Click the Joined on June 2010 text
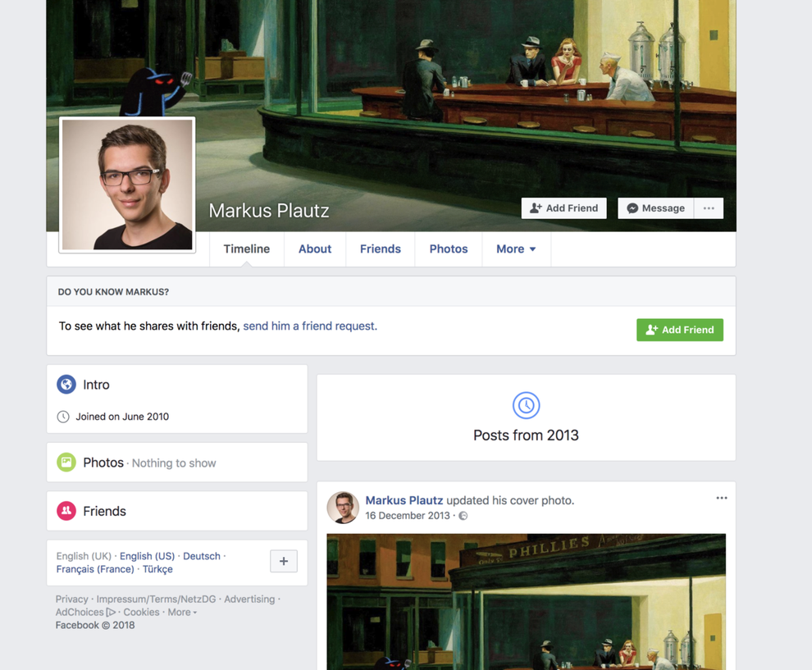This screenshot has height=670, width=812. point(122,417)
